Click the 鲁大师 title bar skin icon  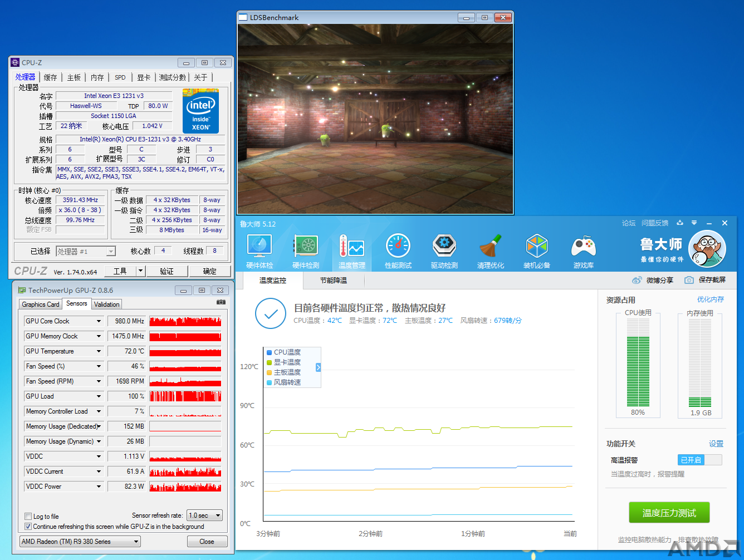(x=680, y=223)
